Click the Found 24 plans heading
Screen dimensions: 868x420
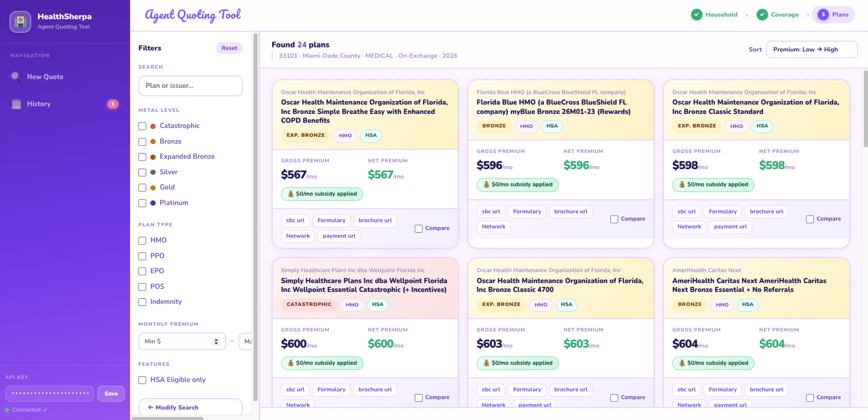click(300, 45)
